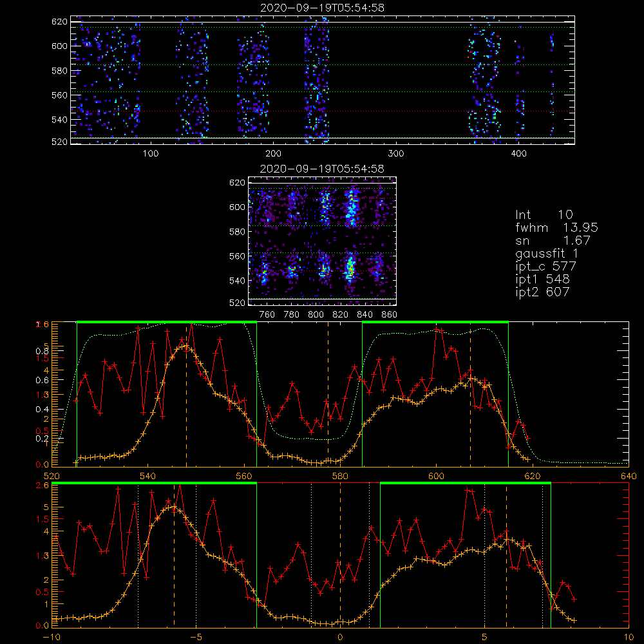Click x-axis label 860 on middle image

coord(389,315)
